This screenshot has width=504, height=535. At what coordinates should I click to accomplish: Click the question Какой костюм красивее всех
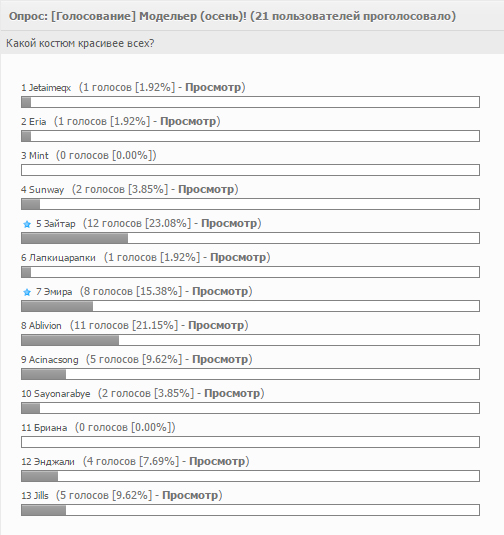coord(80,43)
